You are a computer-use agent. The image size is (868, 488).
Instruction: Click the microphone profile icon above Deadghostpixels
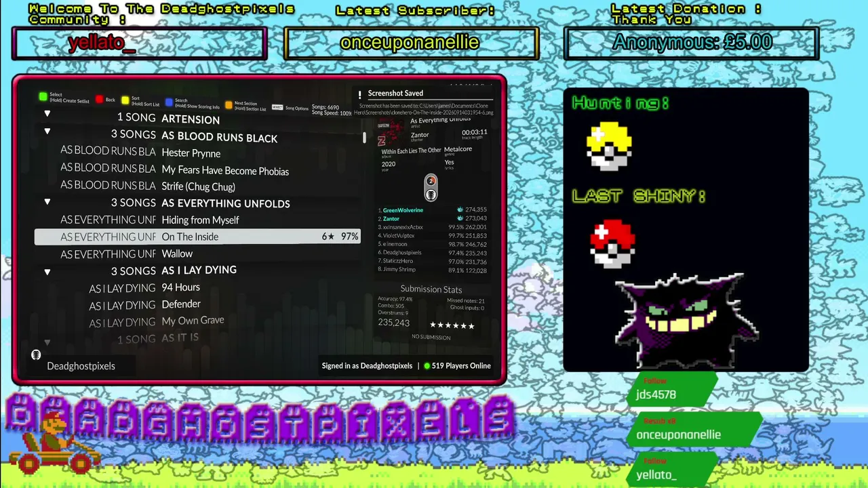coord(36,354)
